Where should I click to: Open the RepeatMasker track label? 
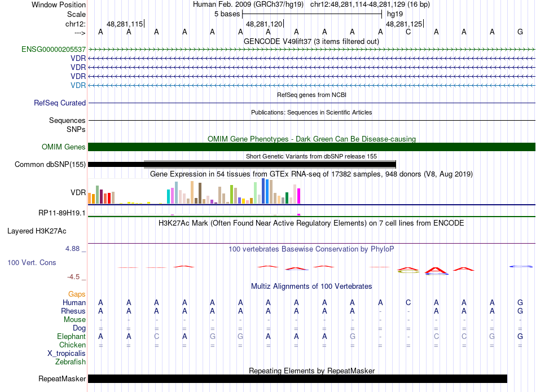tap(62, 378)
